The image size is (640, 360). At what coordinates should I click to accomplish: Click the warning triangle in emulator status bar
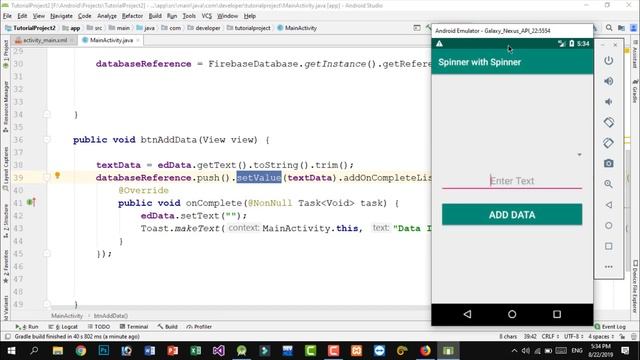(439, 43)
